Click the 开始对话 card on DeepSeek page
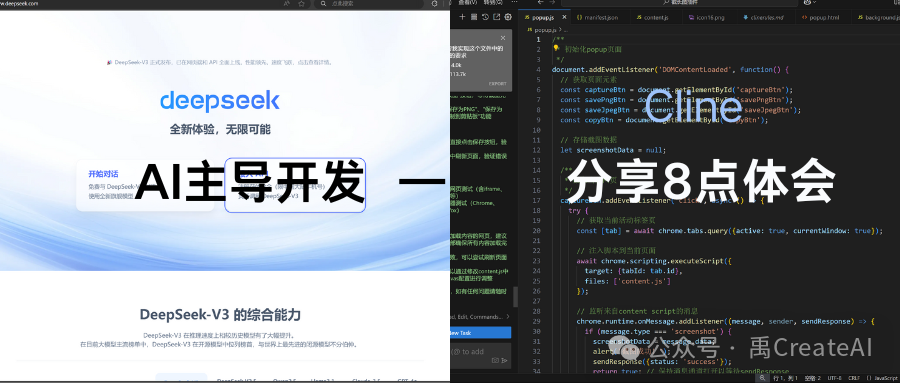The height and width of the screenshot is (383, 900). coord(145,185)
